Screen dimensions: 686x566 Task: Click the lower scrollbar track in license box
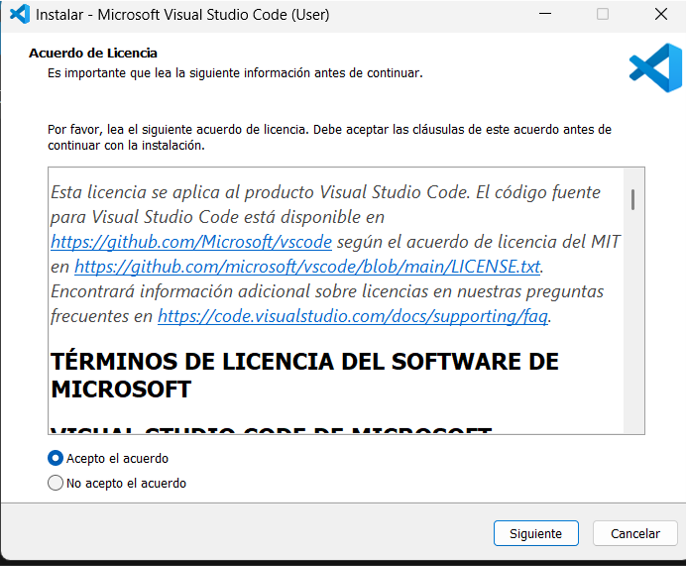(x=633, y=321)
